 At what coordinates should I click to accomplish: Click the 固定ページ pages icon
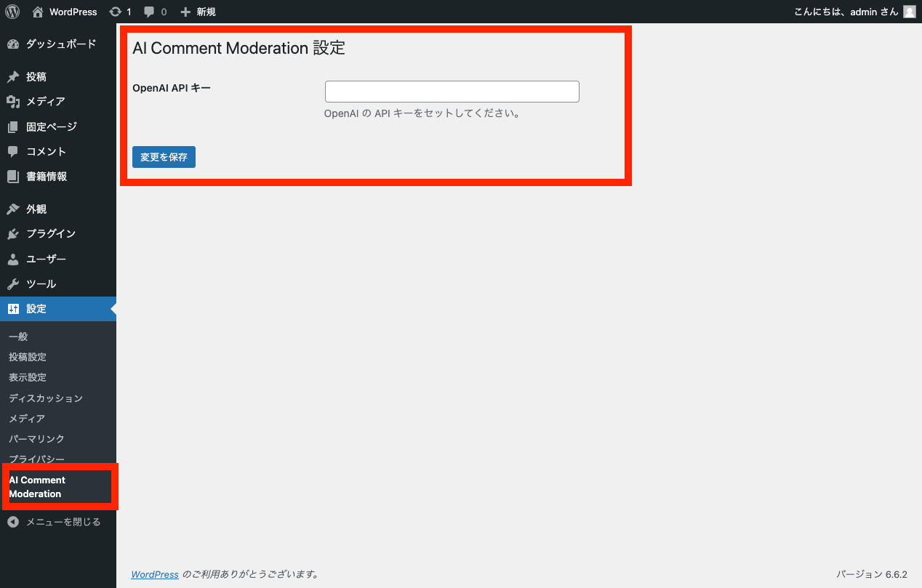coord(13,127)
